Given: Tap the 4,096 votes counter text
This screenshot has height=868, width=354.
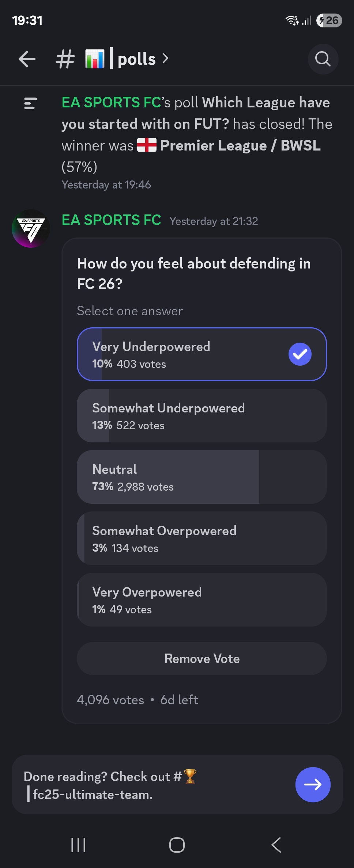Looking at the screenshot, I should coord(110,699).
